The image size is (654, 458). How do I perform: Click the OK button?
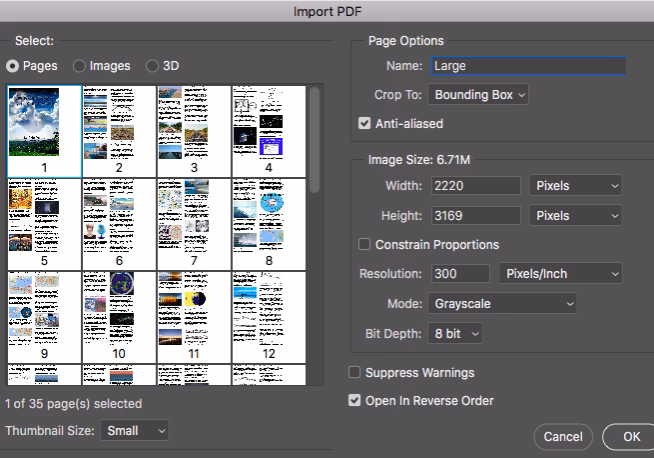[x=631, y=437]
